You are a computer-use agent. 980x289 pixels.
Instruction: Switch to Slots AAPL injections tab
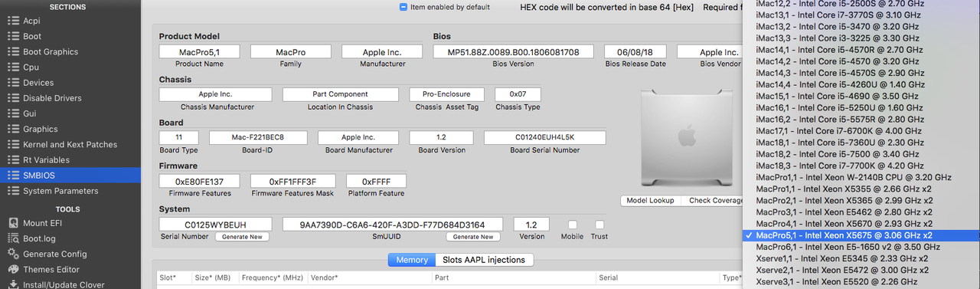[x=484, y=260]
